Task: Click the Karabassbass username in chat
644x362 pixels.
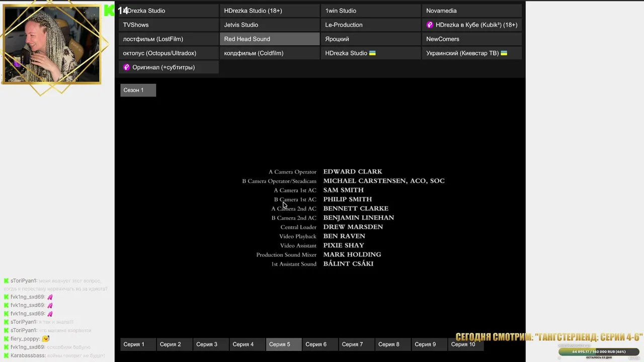Action: click(x=28, y=355)
